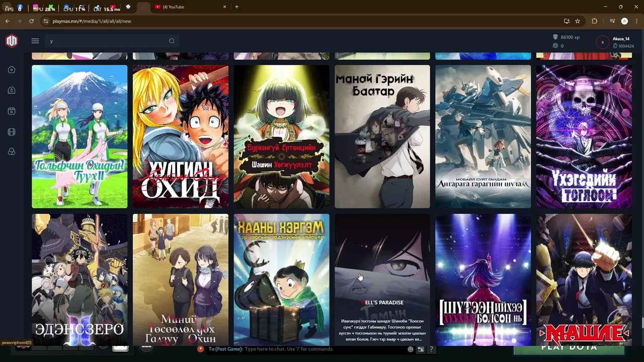This screenshot has width=644, height=362.
Task: Open the home icon in left sidebar
Action: point(12,70)
